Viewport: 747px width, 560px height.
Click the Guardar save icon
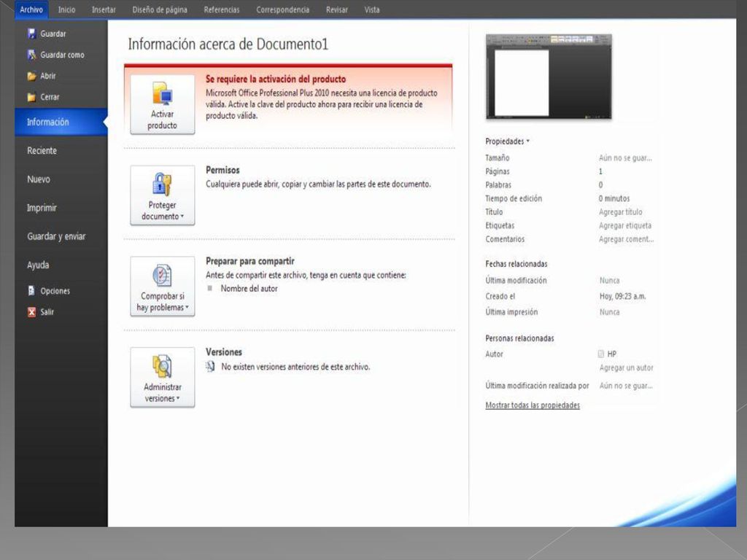click(31, 34)
